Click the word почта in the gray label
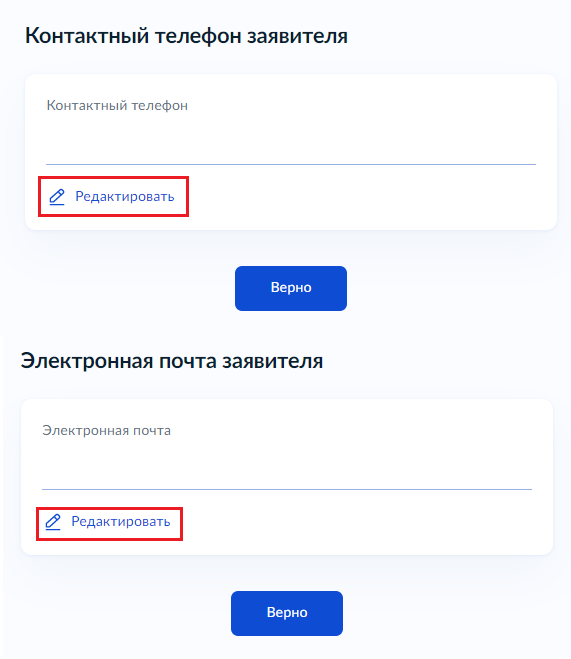This screenshot has width=571, height=659. pos(152,431)
